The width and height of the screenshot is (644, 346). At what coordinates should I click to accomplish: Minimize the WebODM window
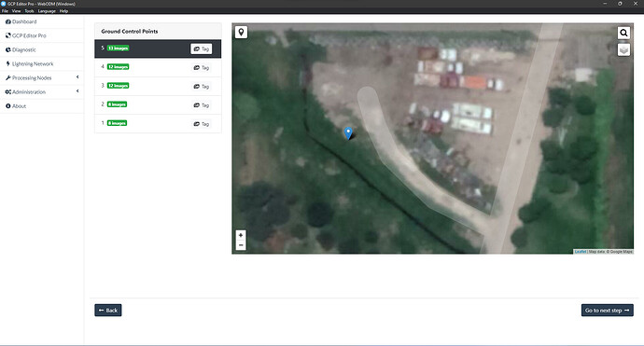pos(605,4)
